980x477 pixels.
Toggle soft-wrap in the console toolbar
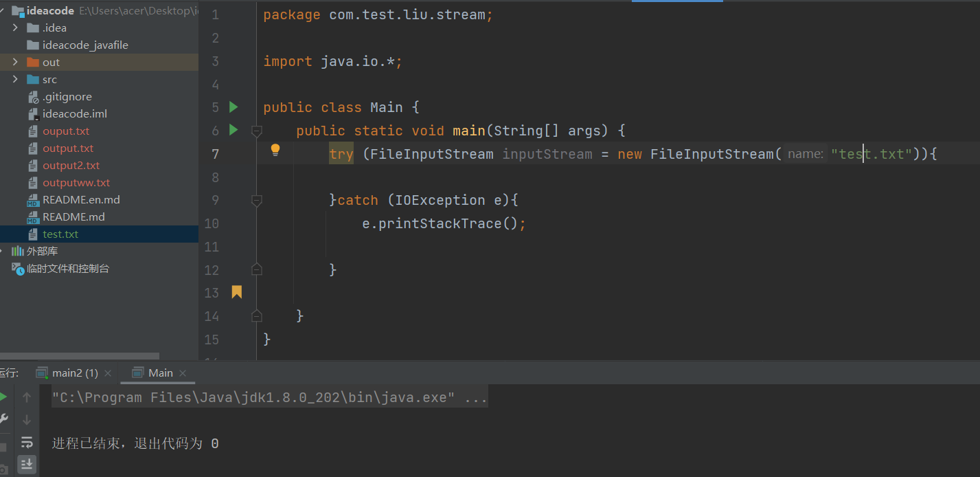click(x=27, y=442)
